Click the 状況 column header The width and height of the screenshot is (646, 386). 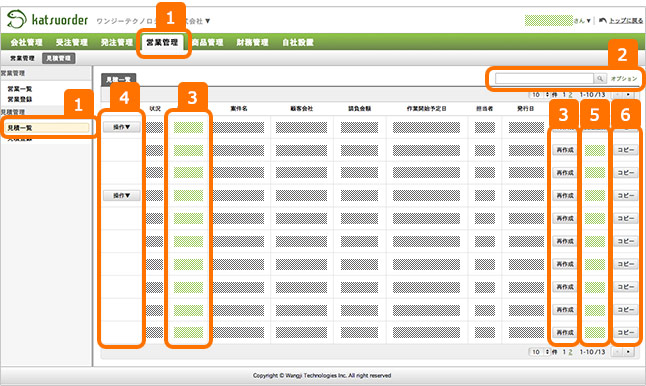click(x=155, y=108)
